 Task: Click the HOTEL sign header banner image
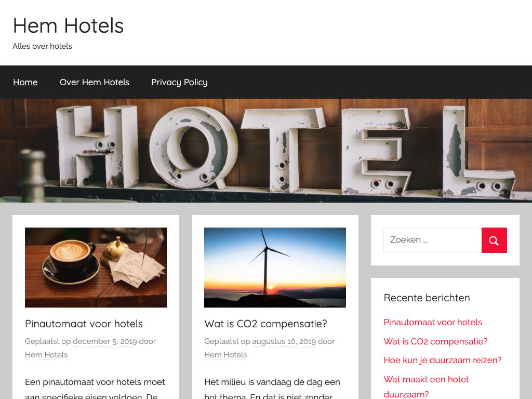(x=266, y=151)
